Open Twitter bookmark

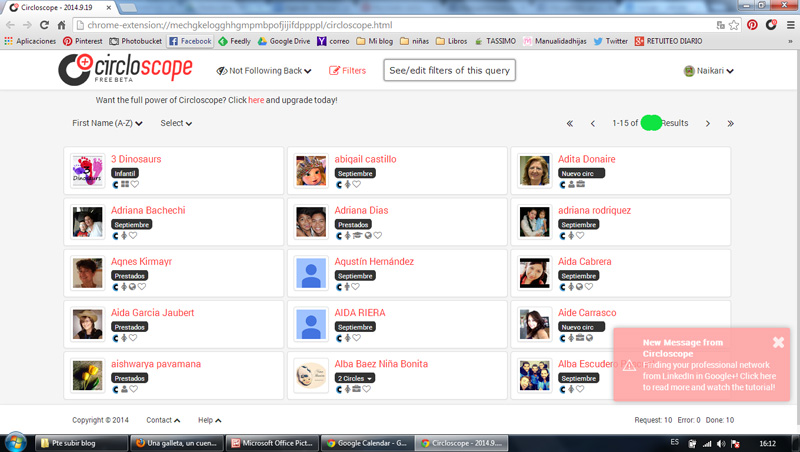[x=611, y=41]
